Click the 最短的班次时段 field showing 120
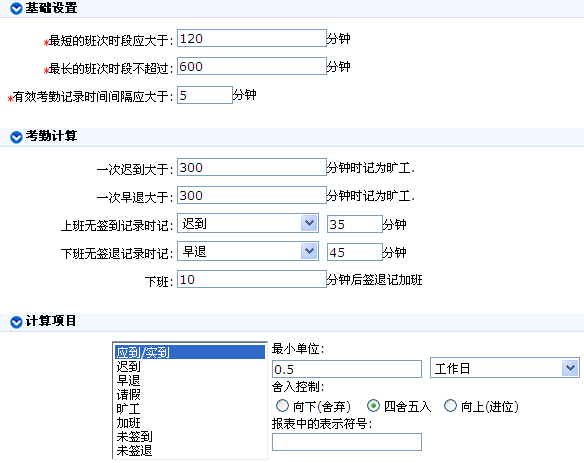Viewport: 584px width, 463px height. coord(252,38)
